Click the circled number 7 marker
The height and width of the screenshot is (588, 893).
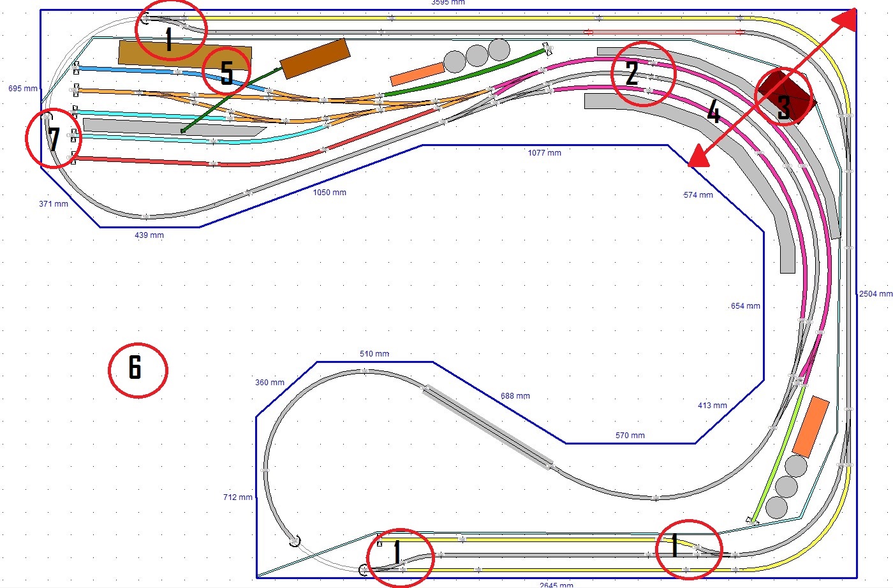pos(54,138)
